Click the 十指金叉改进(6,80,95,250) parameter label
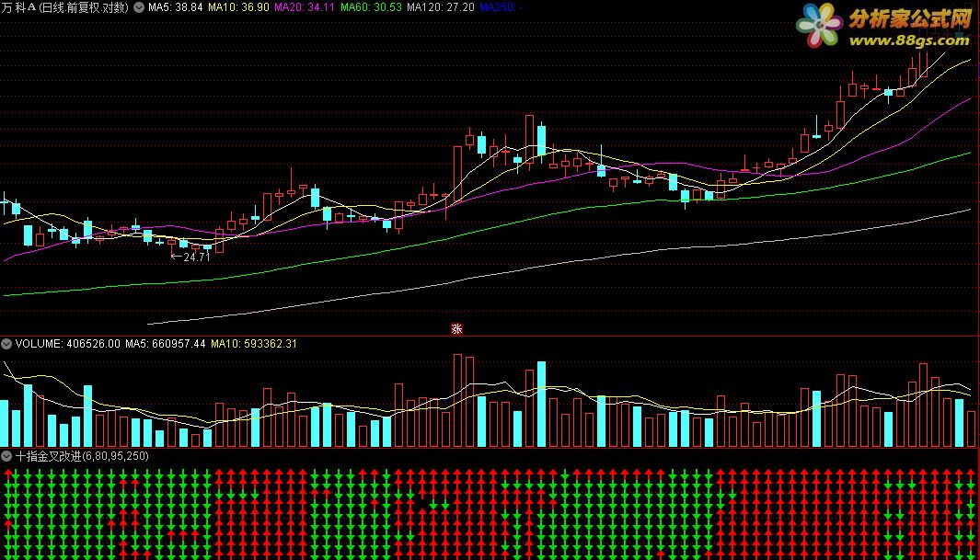Image resolution: width=980 pixels, height=560 pixels. [x=82, y=456]
